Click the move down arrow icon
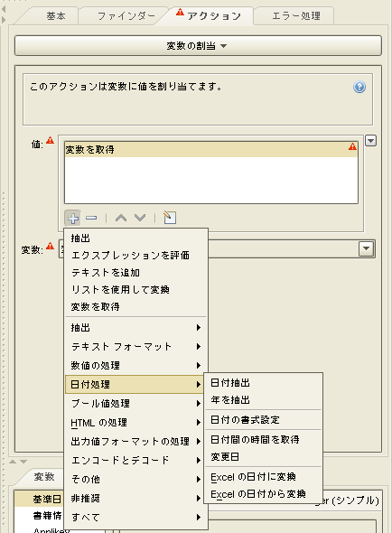 (x=140, y=218)
